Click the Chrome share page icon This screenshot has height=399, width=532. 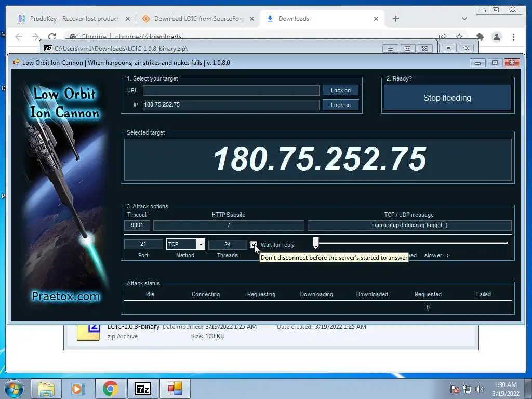pos(443,37)
